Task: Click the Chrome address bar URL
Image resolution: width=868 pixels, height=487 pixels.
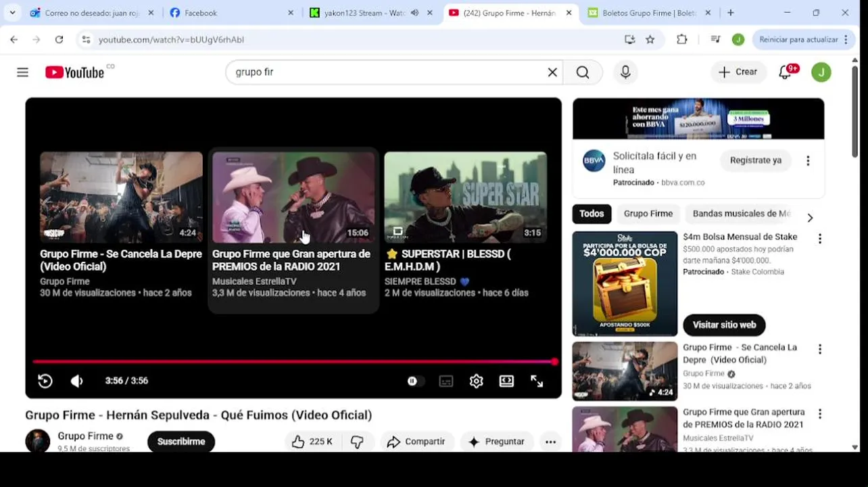Action: pyautogui.click(x=171, y=40)
